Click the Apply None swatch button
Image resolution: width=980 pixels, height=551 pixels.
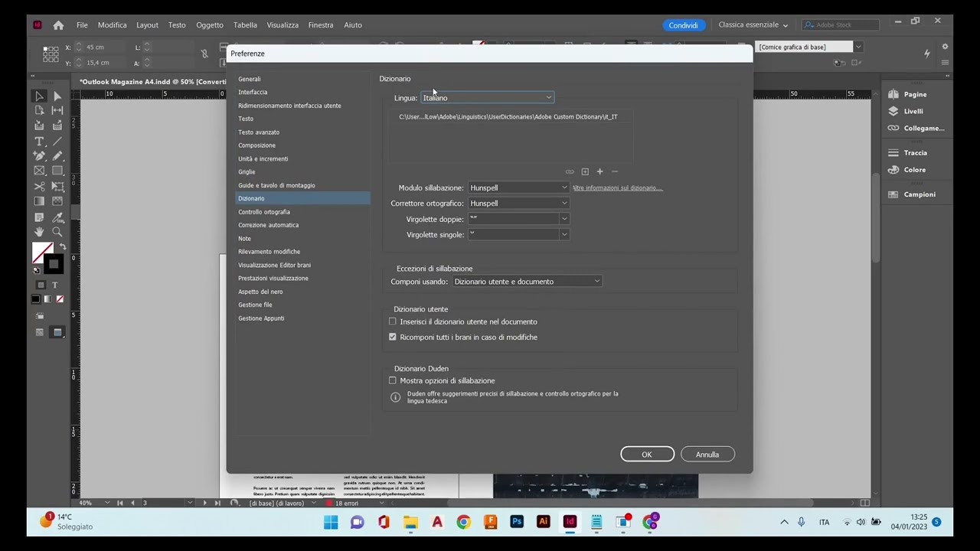[x=60, y=299]
